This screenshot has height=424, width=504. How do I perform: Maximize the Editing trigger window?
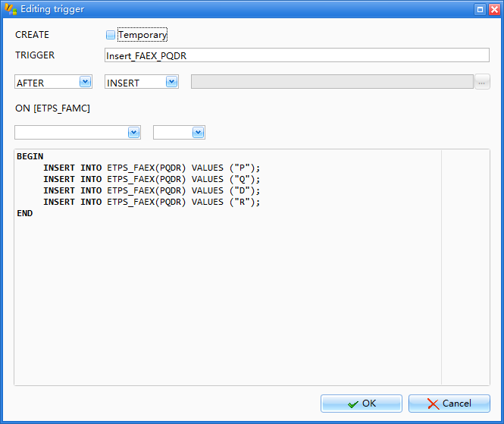[480, 9]
